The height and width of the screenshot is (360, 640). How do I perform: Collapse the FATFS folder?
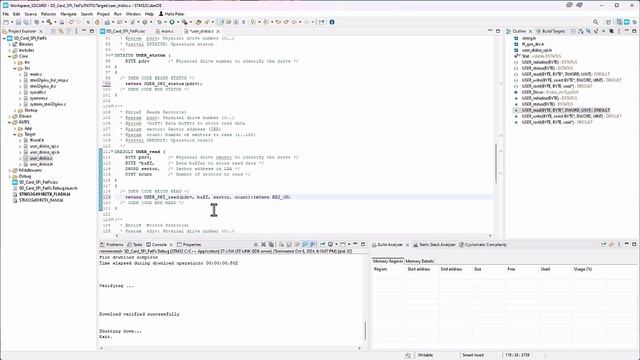9,122
